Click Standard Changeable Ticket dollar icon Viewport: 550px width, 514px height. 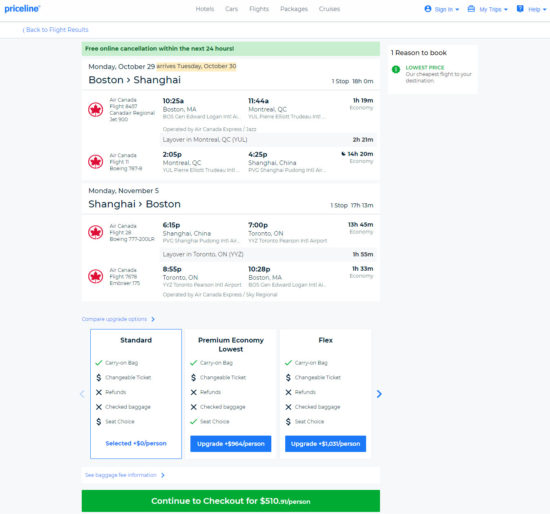point(99,378)
